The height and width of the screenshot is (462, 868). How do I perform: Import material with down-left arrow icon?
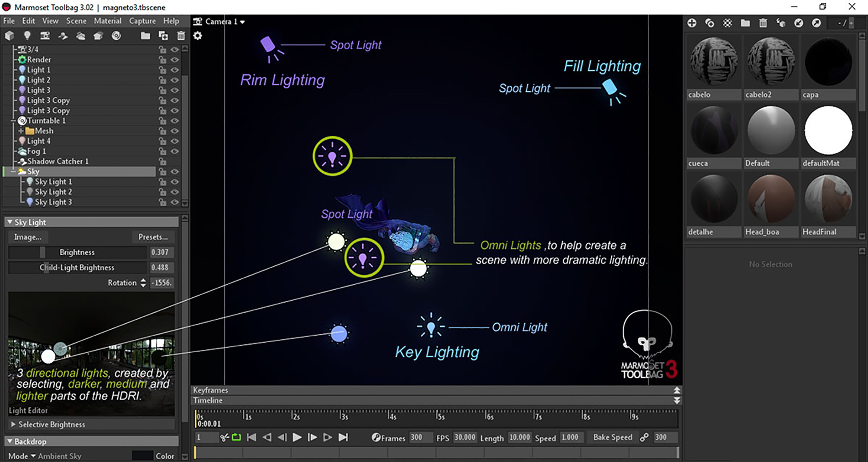tap(799, 23)
